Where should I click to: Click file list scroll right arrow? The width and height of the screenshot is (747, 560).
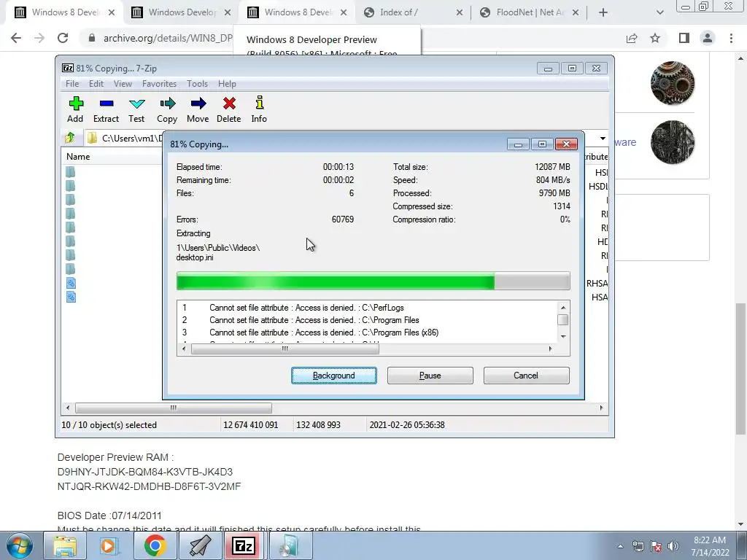601,408
